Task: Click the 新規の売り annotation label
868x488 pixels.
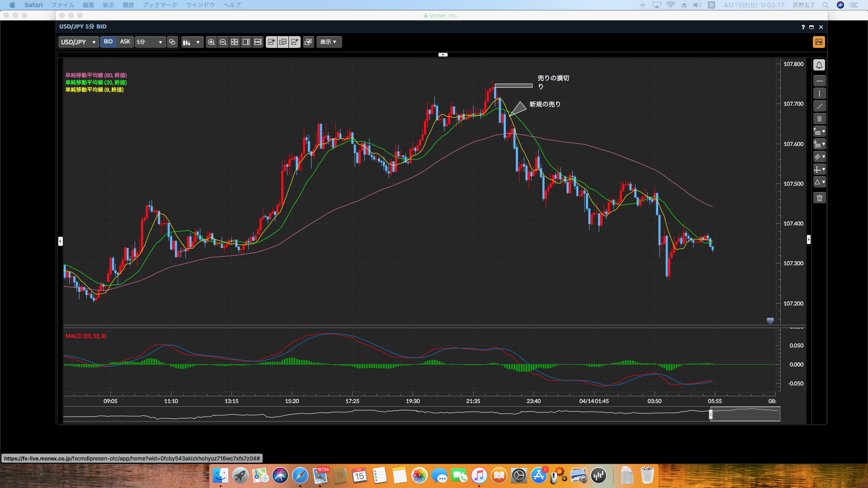Action: pos(545,104)
